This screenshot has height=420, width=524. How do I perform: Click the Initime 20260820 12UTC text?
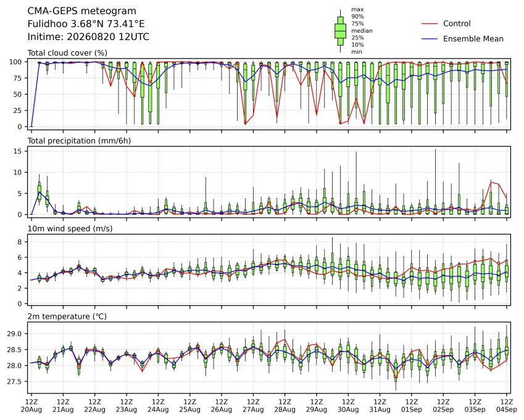click(x=88, y=37)
